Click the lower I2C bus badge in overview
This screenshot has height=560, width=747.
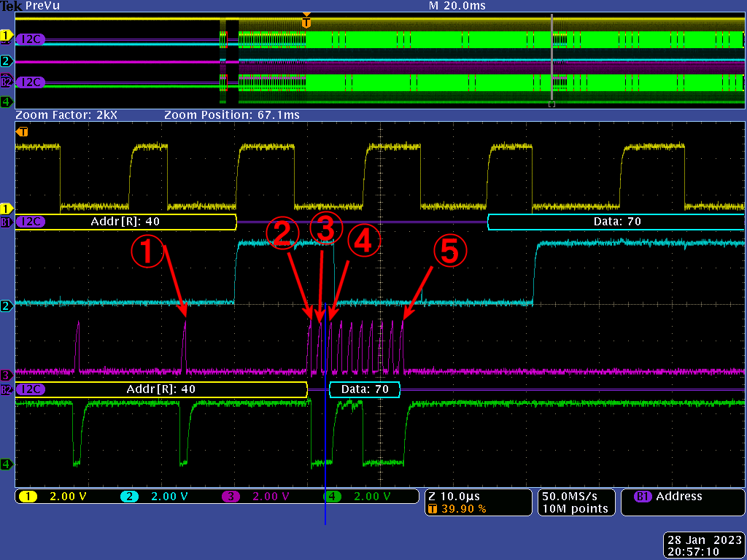pyautogui.click(x=31, y=82)
